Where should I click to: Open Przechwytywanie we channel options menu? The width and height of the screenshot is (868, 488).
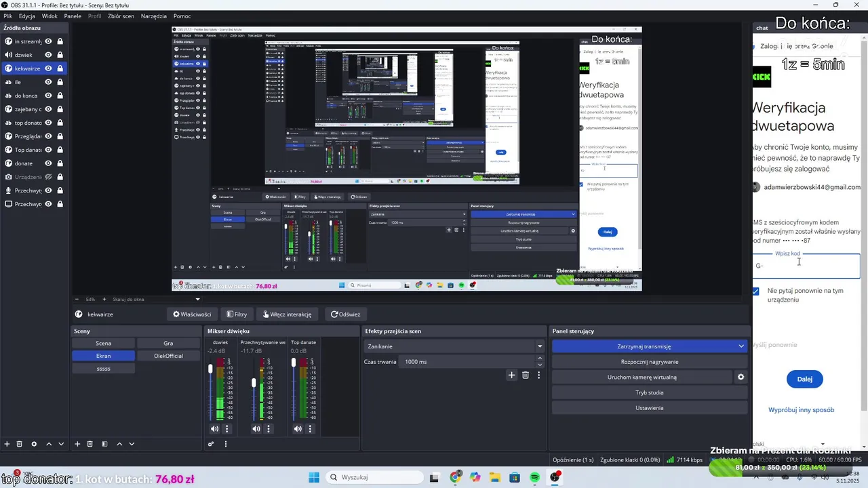tap(269, 428)
